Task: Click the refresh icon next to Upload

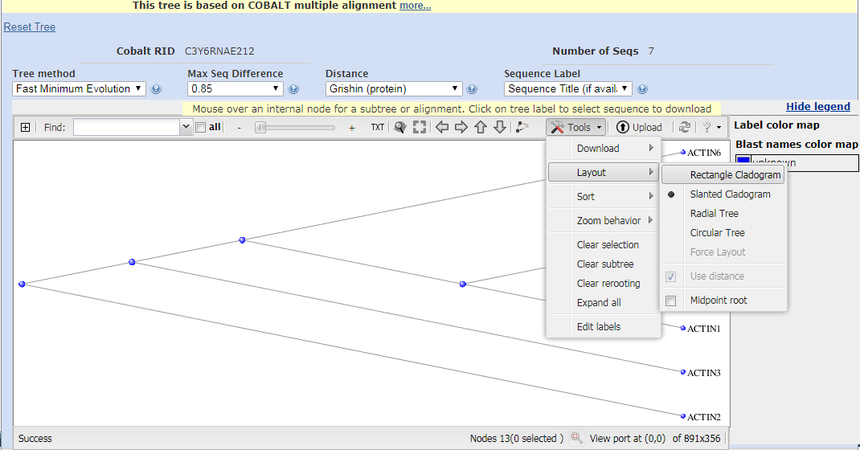Action: pos(684,127)
